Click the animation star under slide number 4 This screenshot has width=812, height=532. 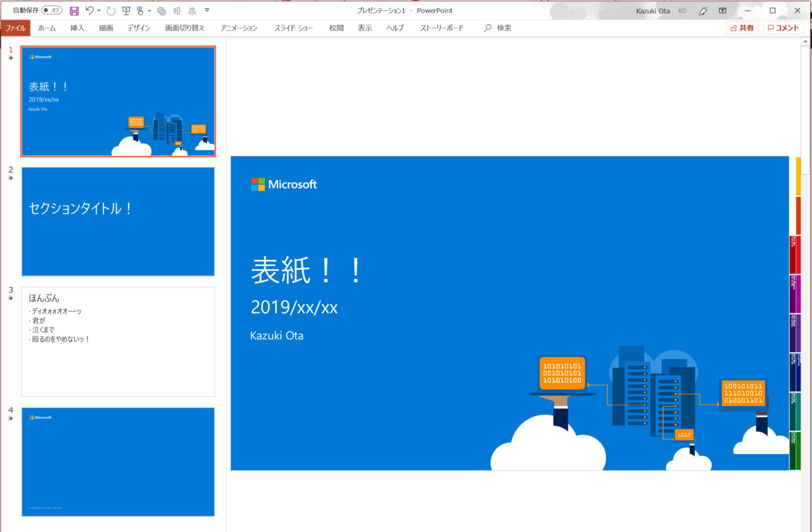pyautogui.click(x=10, y=418)
